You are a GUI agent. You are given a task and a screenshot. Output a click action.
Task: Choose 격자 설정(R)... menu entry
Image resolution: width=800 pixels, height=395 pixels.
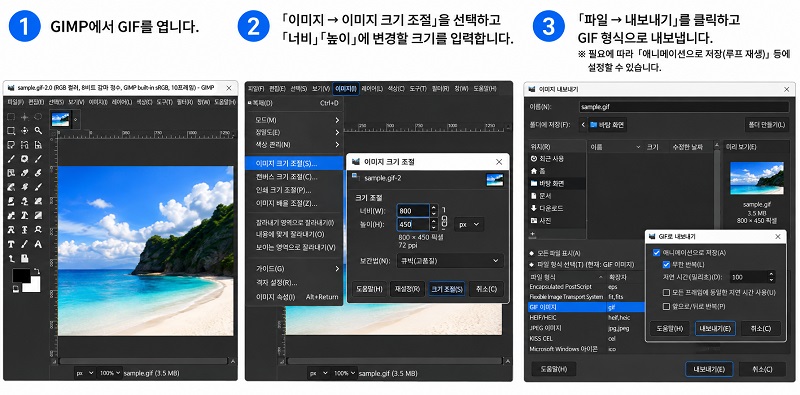(x=294, y=283)
